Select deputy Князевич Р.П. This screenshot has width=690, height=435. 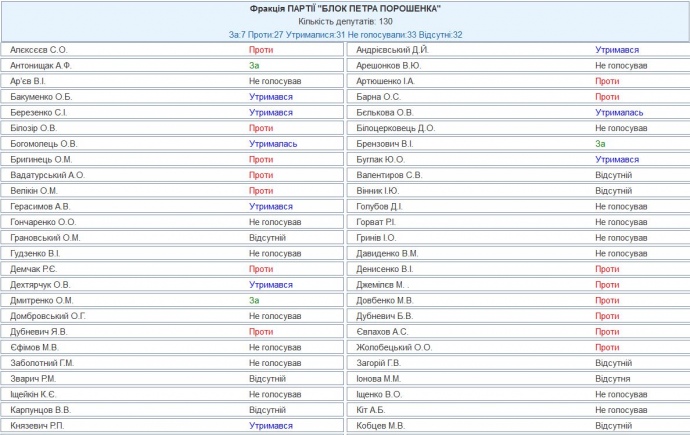[40, 426]
